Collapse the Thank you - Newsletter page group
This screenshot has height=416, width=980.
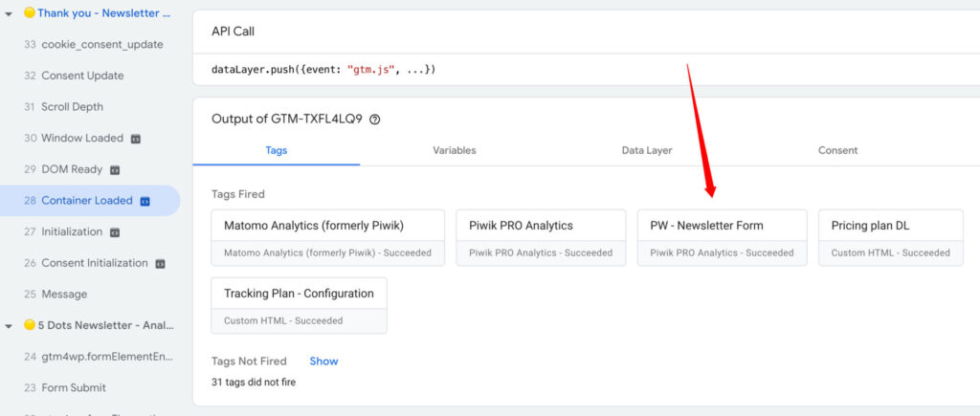coord(9,13)
